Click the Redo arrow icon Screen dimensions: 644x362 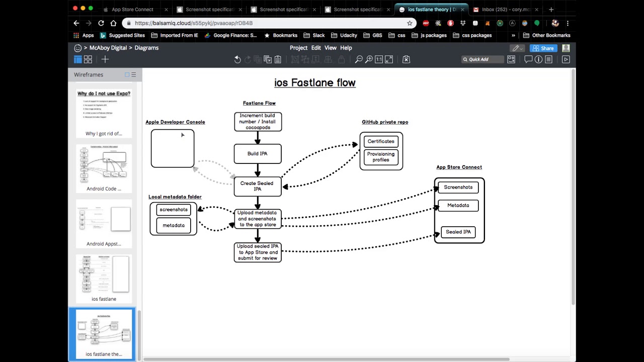pos(248,59)
